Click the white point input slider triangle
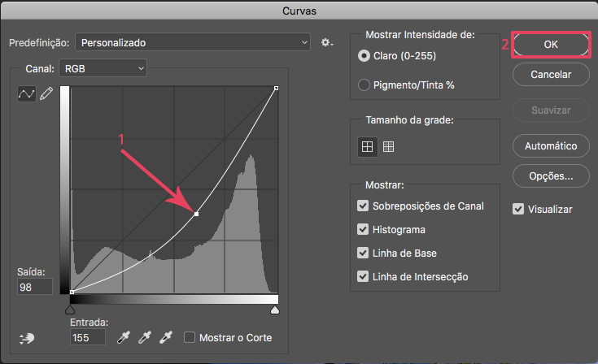The width and height of the screenshot is (598, 364). [x=275, y=310]
